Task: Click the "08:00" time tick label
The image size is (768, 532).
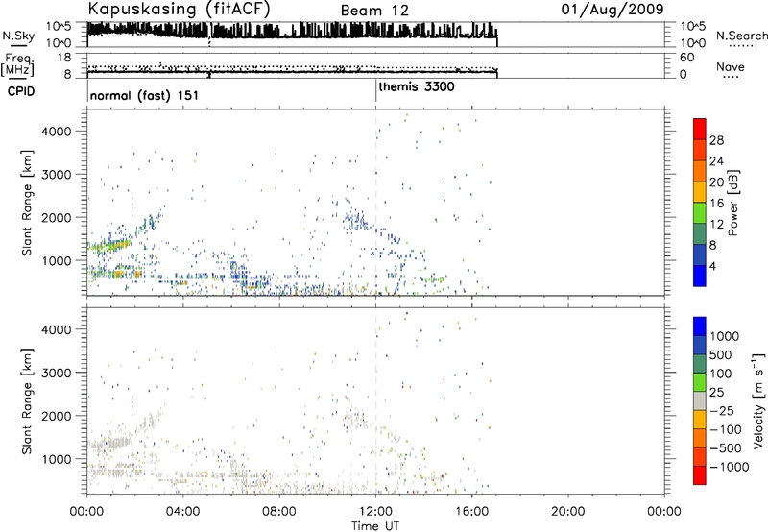Action: tap(279, 512)
